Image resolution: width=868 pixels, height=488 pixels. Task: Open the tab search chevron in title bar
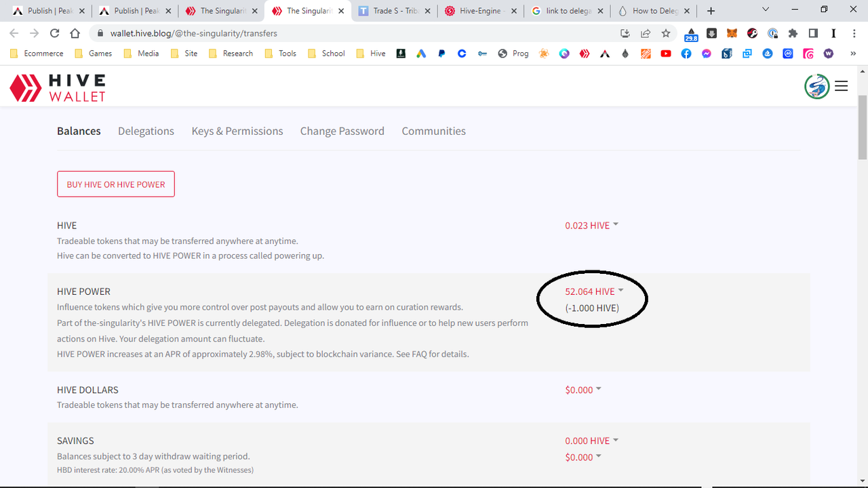766,9
